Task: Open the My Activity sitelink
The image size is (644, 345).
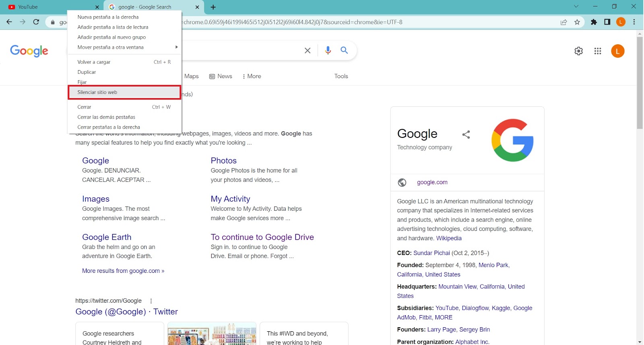Action: [230, 199]
